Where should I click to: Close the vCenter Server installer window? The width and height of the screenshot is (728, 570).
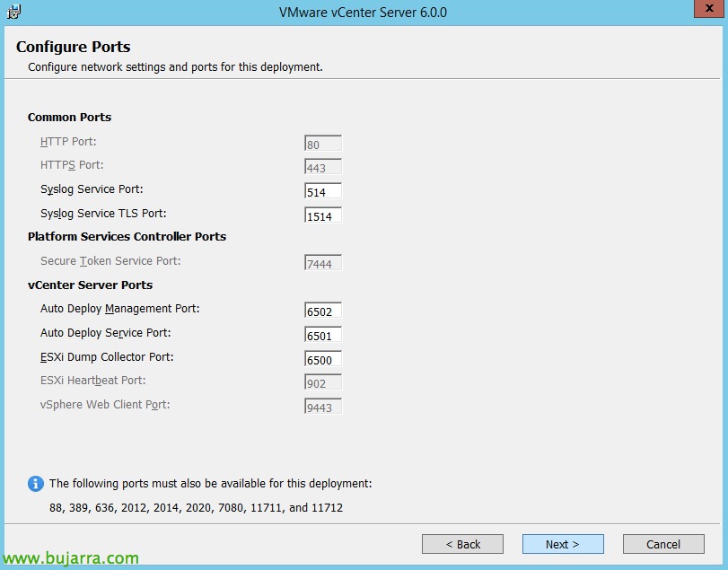[x=709, y=8]
